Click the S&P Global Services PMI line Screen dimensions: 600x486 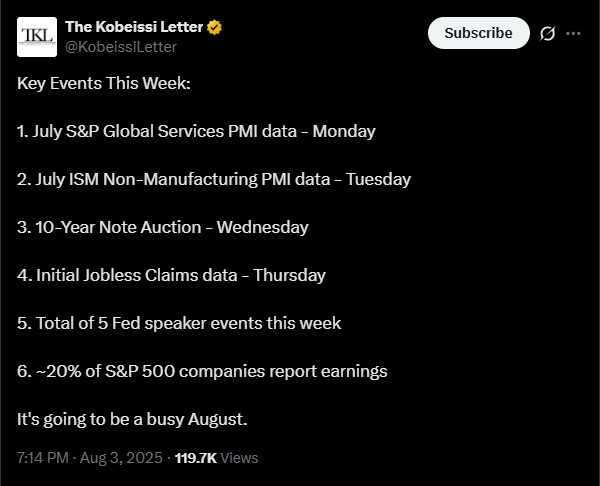click(196, 131)
